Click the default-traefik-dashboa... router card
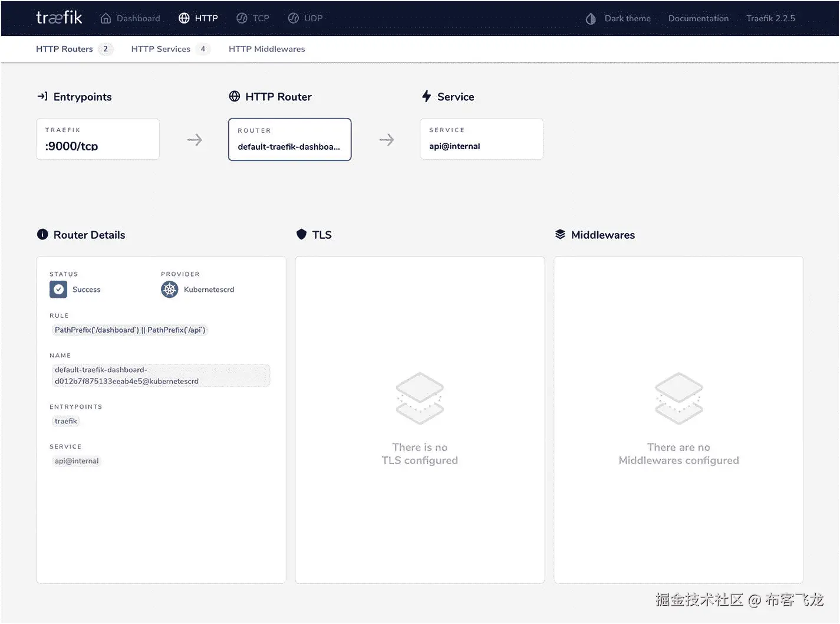The image size is (840, 624). (x=290, y=139)
